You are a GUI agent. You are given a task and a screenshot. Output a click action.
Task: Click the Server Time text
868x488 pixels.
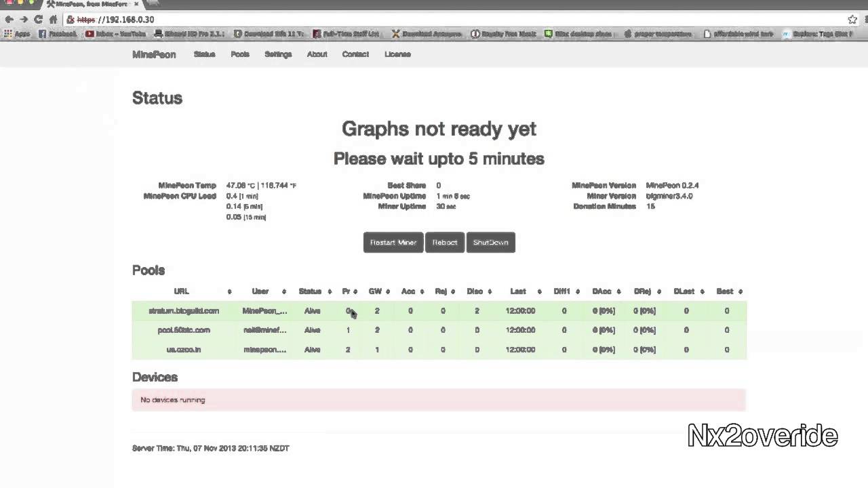[211, 448]
